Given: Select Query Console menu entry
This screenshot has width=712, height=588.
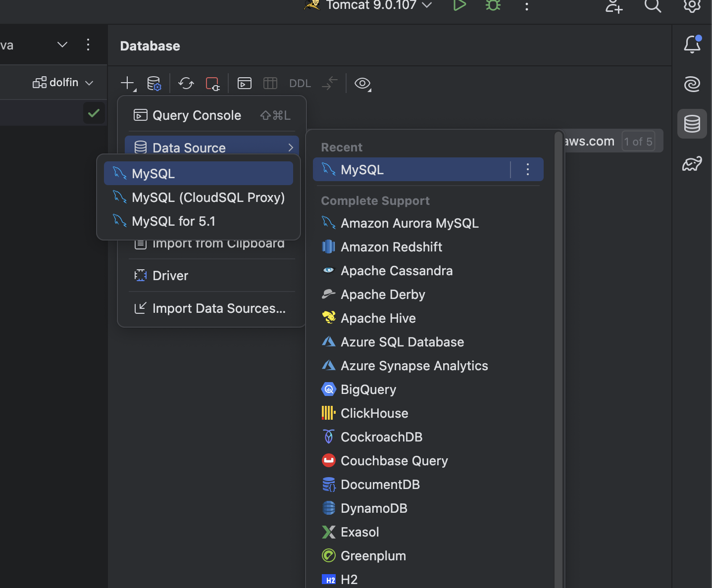Looking at the screenshot, I should click(212, 115).
